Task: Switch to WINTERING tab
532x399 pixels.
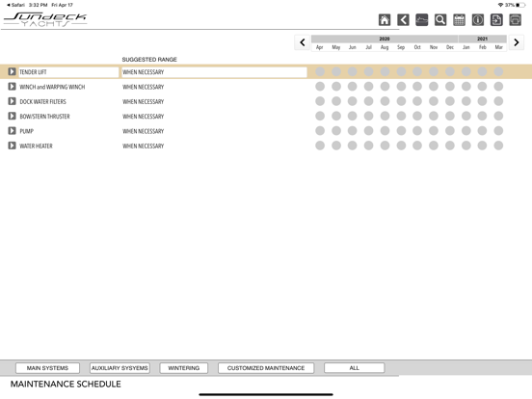Action: [x=183, y=368]
